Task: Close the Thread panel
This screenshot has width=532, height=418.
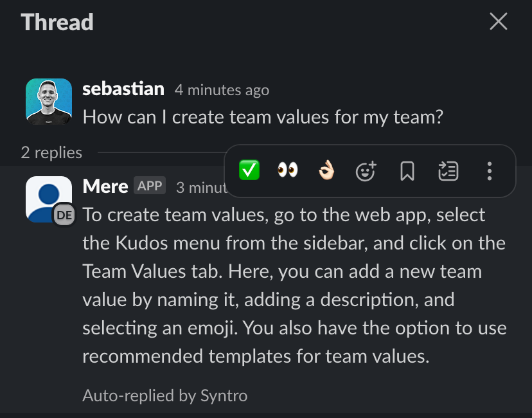Action: pos(499,21)
